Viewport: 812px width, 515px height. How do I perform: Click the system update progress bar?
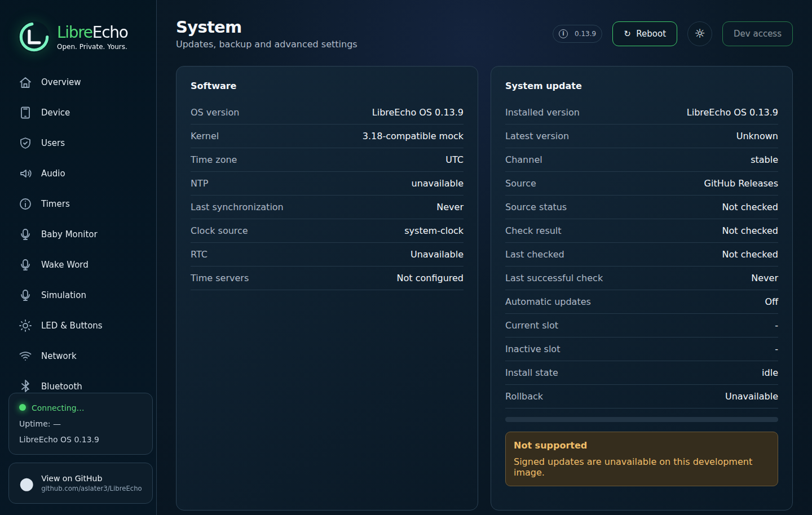pos(642,420)
